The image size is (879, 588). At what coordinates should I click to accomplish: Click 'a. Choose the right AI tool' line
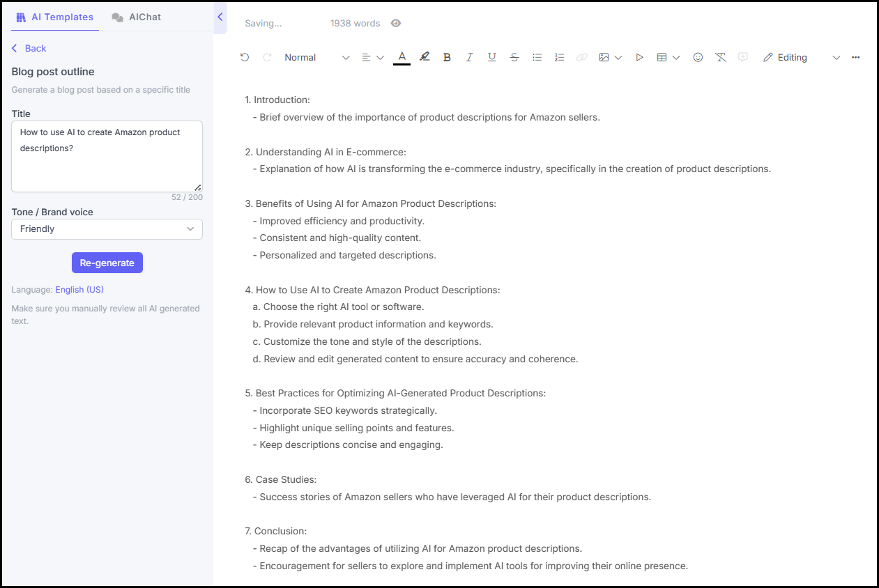pyautogui.click(x=338, y=307)
